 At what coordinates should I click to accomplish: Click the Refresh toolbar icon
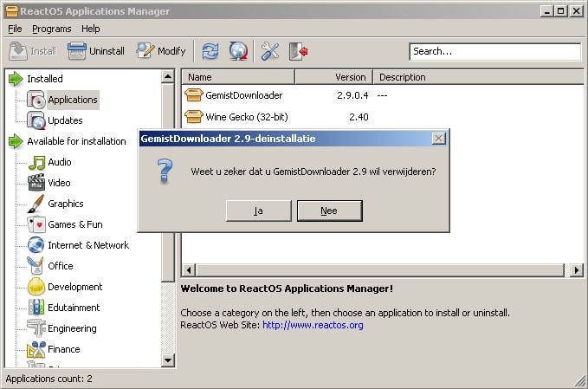tap(210, 51)
